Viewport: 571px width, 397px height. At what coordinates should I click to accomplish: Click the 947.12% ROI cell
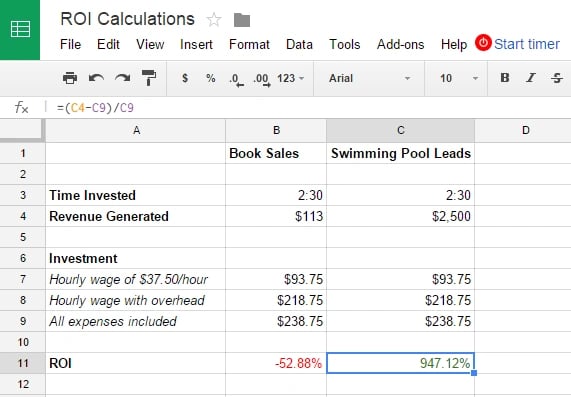(x=401, y=363)
